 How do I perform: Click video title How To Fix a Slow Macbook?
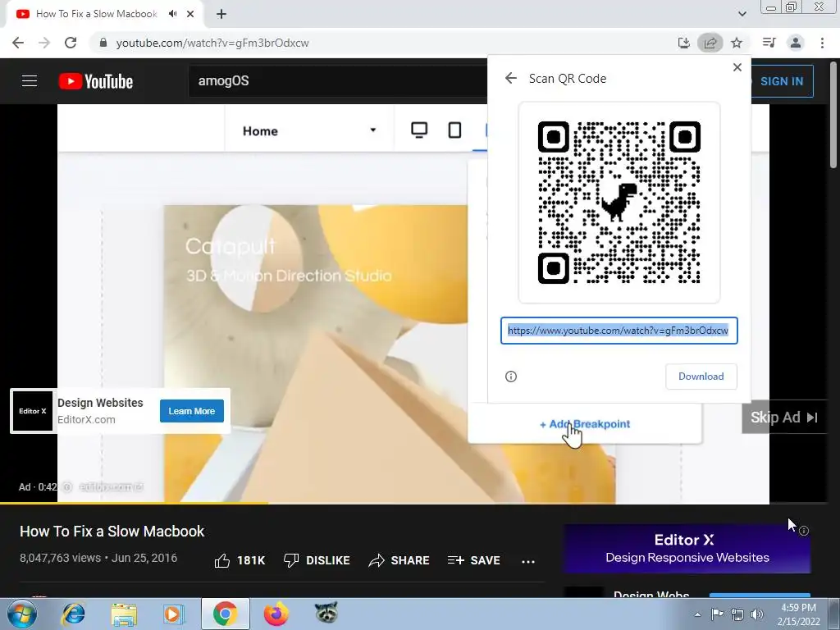click(x=112, y=532)
